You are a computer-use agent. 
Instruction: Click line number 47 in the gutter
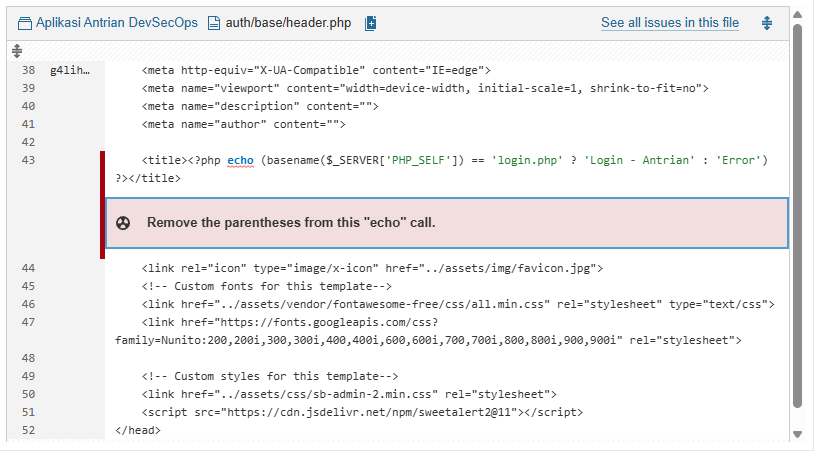point(28,322)
